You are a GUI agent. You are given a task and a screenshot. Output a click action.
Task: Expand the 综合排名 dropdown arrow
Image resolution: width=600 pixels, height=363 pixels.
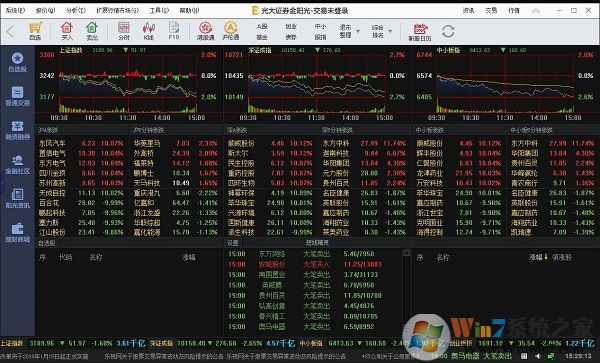pos(390,31)
